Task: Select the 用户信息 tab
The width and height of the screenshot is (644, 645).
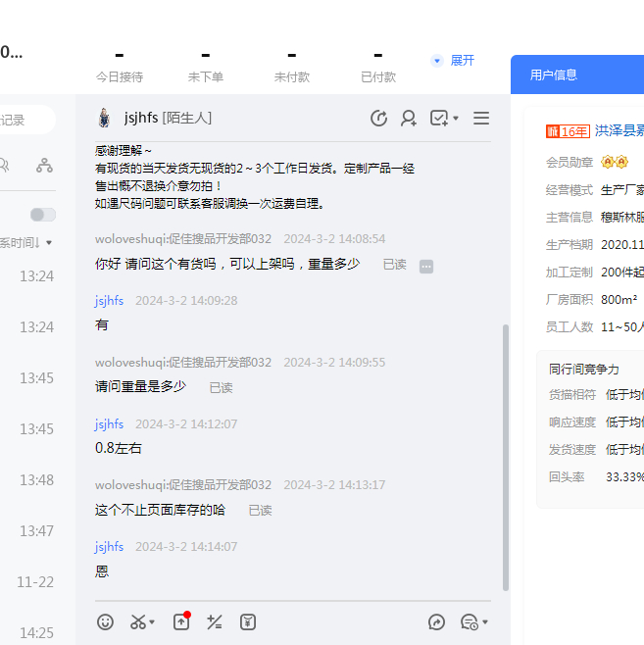Action: 554,74
